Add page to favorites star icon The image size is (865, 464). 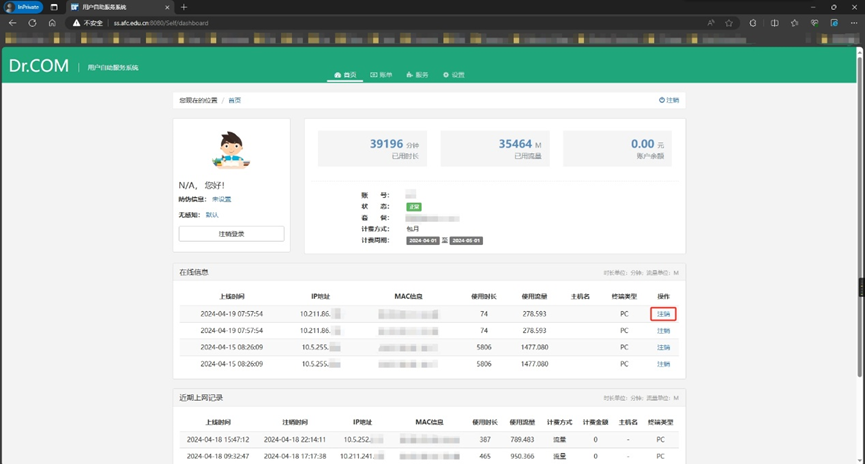point(729,22)
